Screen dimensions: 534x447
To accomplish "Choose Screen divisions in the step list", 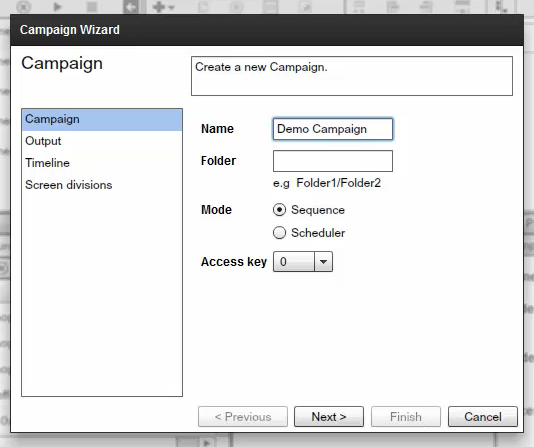I will (x=102, y=185).
